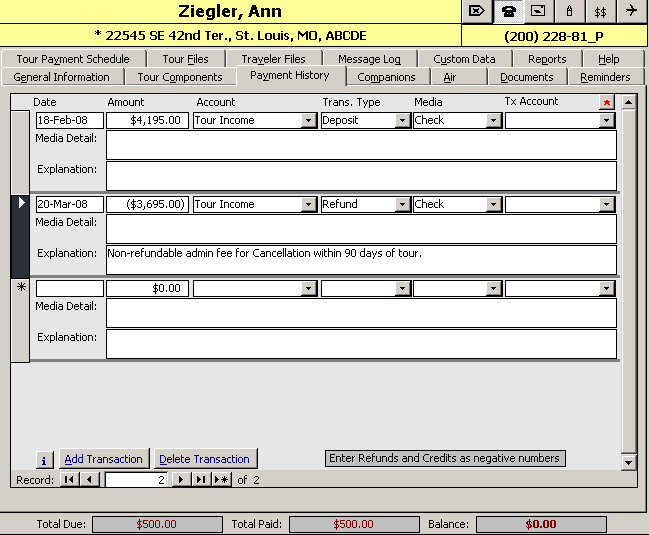Image resolution: width=649 pixels, height=535 pixels.
Task: Go to the previous record
Action: (x=89, y=480)
